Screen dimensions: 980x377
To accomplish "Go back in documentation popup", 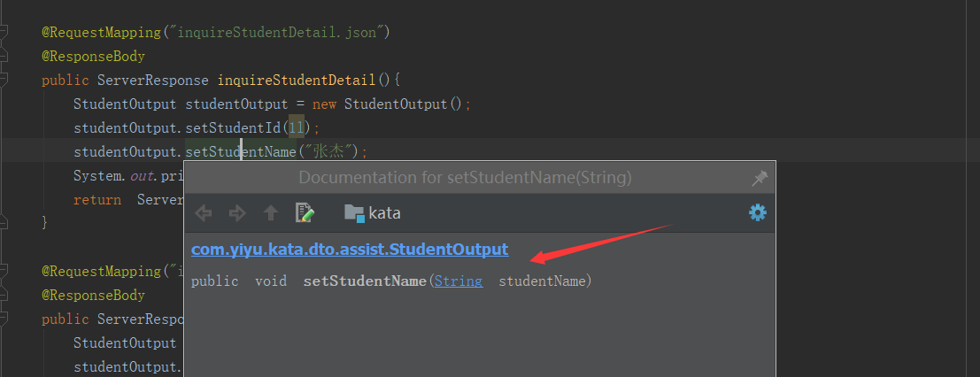I will click(204, 214).
